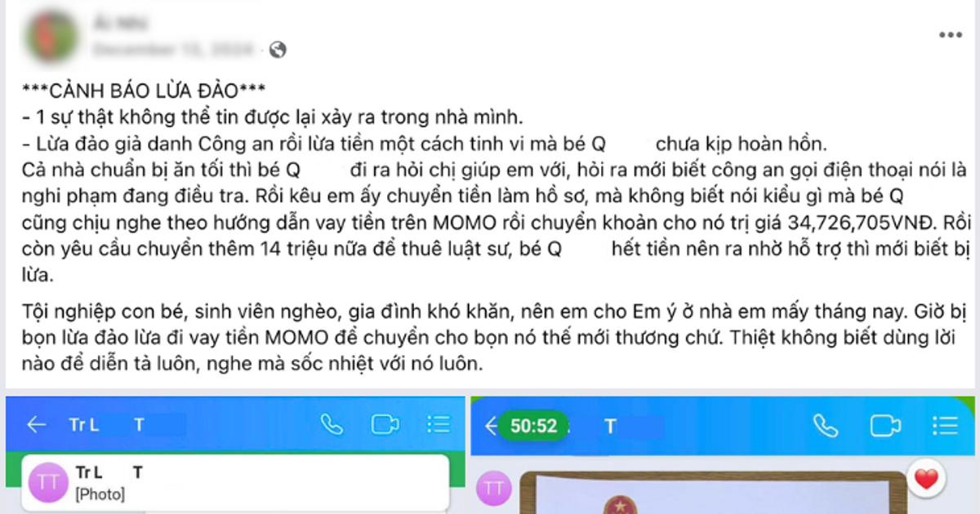Open the three-dot post options menu
Image resolution: width=980 pixels, height=514 pixels.
click(x=950, y=35)
